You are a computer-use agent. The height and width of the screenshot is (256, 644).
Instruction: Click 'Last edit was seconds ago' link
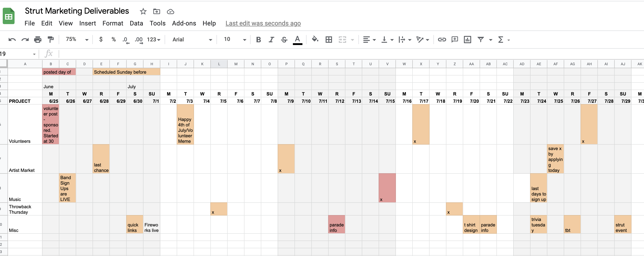[x=263, y=23]
